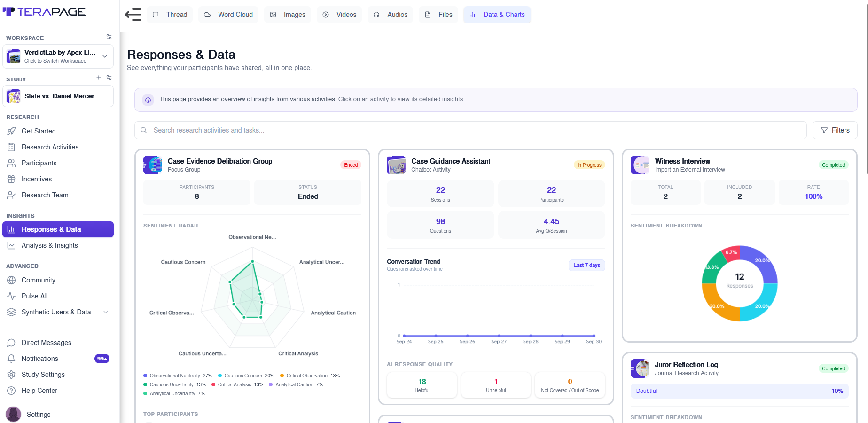
Task: Click the 99+ notifications badge
Action: click(x=102, y=359)
